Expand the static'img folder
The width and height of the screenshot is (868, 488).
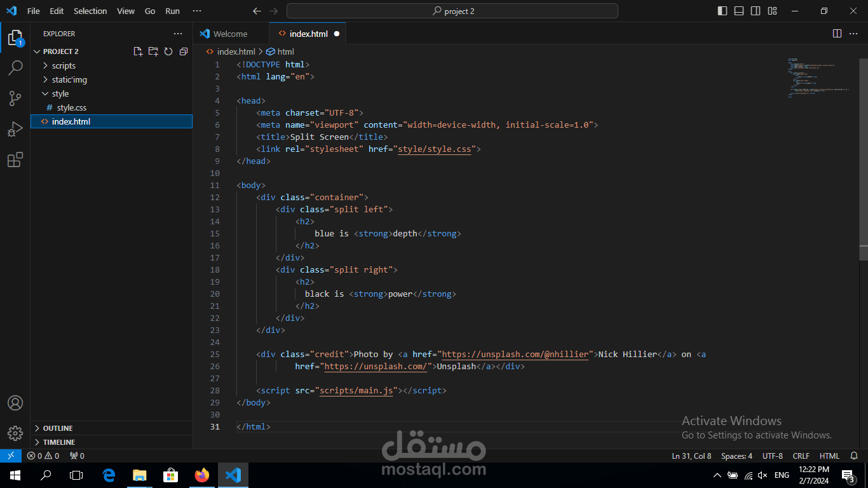pos(111,79)
